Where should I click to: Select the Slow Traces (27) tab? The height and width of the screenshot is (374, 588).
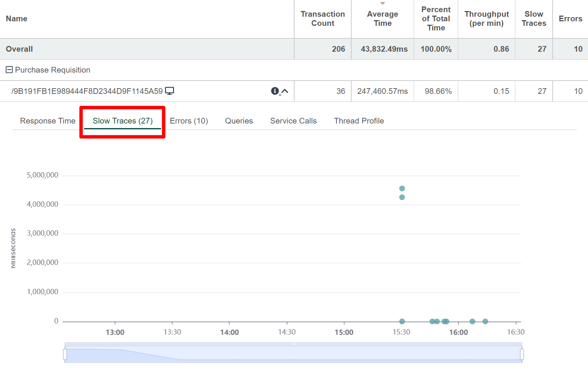click(123, 121)
